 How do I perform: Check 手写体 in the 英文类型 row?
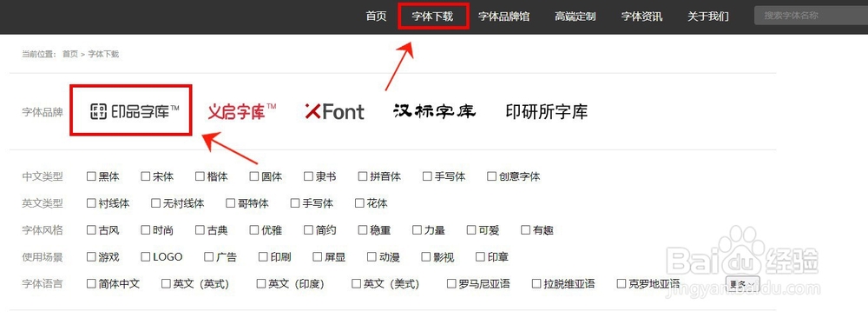coord(295,203)
